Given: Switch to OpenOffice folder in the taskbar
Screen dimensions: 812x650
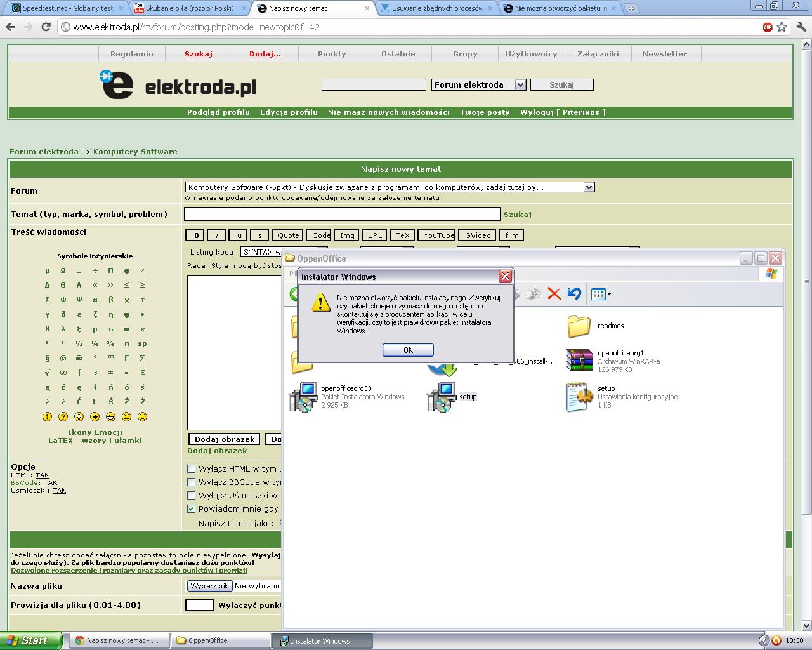Looking at the screenshot, I should tap(221, 640).
